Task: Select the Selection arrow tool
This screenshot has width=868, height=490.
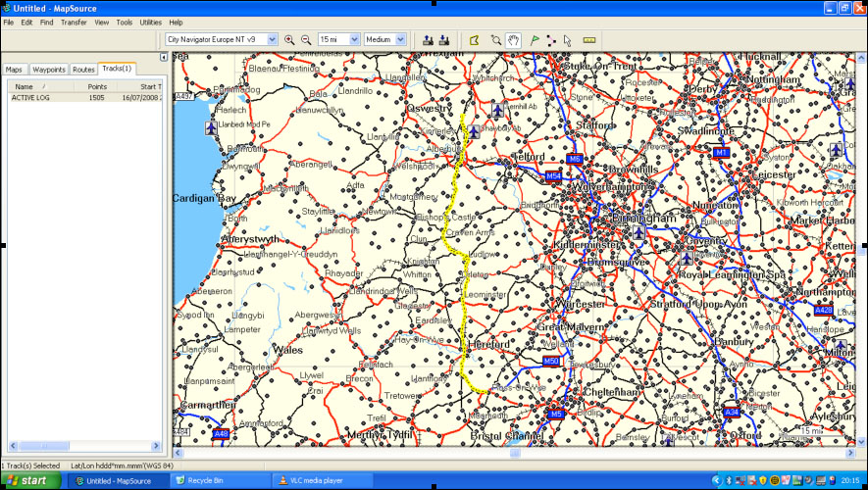Action: pos(568,40)
